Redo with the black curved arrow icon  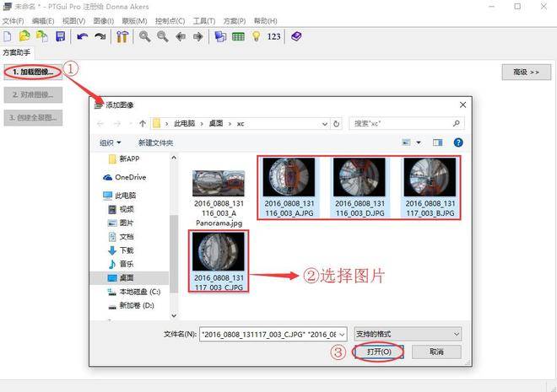click(x=100, y=36)
